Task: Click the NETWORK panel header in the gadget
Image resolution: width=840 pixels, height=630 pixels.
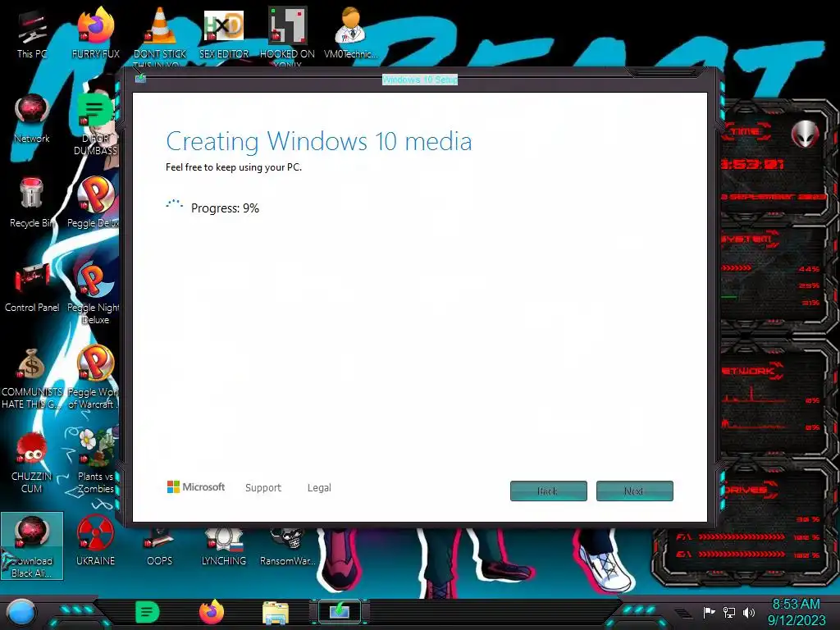Action: (x=751, y=371)
